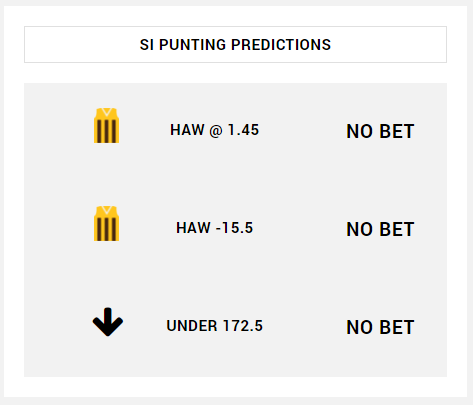Click the 1.45 odds value
The height and width of the screenshot is (405, 473).
tap(243, 130)
